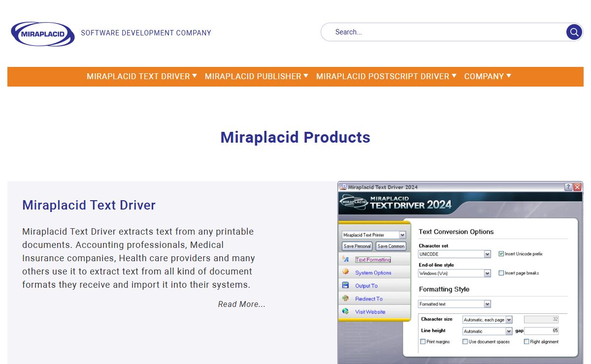Open the Formatted text style dropdown
This screenshot has width=591, height=364.
coord(487,304)
